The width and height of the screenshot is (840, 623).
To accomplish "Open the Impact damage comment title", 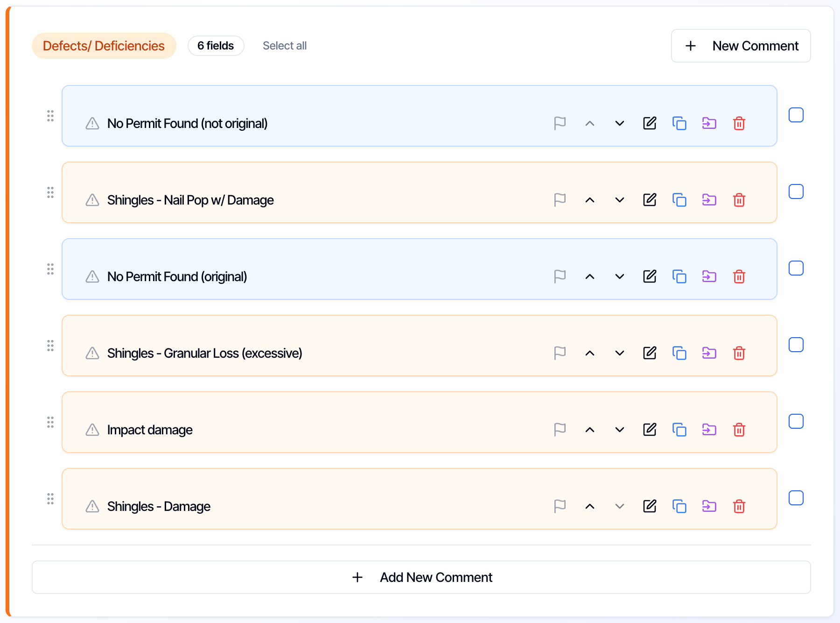I will (x=150, y=430).
